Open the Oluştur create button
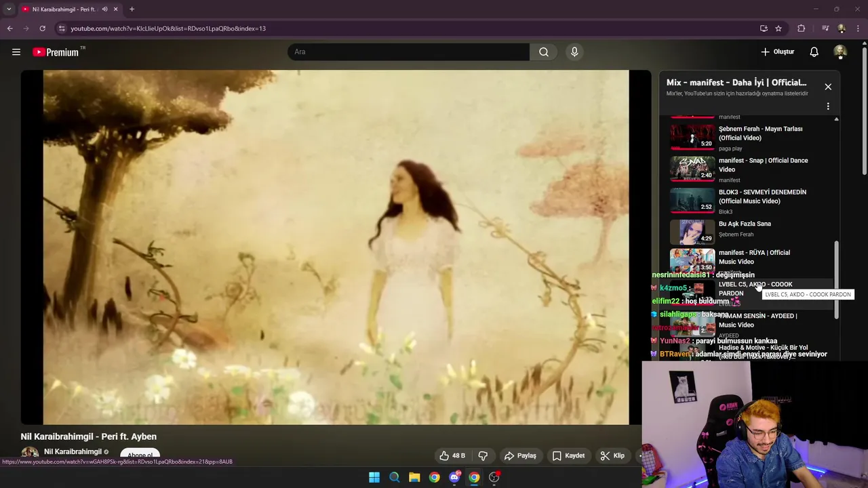The height and width of the screenshot is (488, 868). (x=777, y=52)
